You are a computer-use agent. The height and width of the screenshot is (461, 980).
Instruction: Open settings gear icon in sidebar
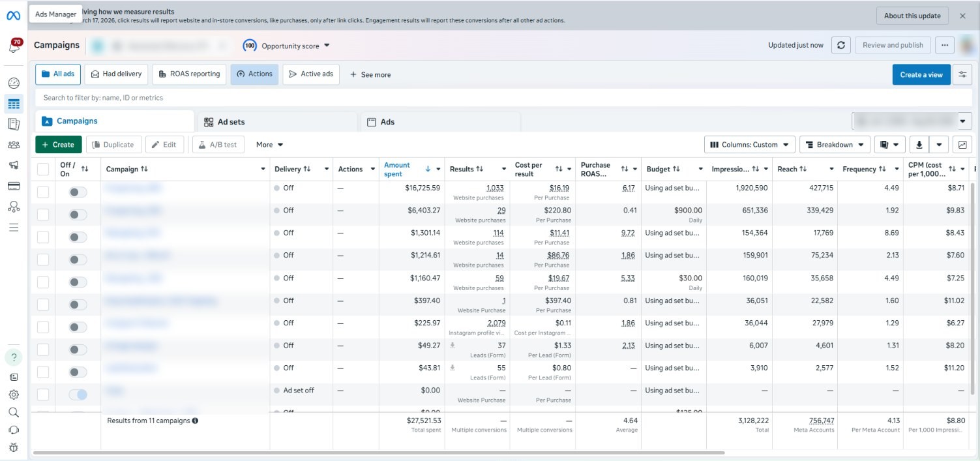click(x=14, y=394)
